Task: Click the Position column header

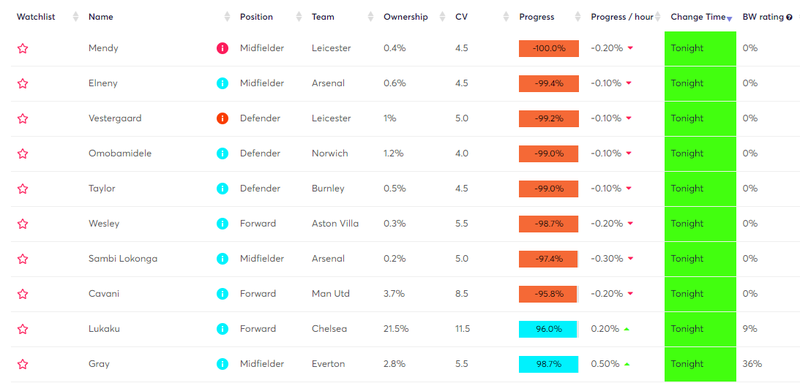Action: [257, 17]
